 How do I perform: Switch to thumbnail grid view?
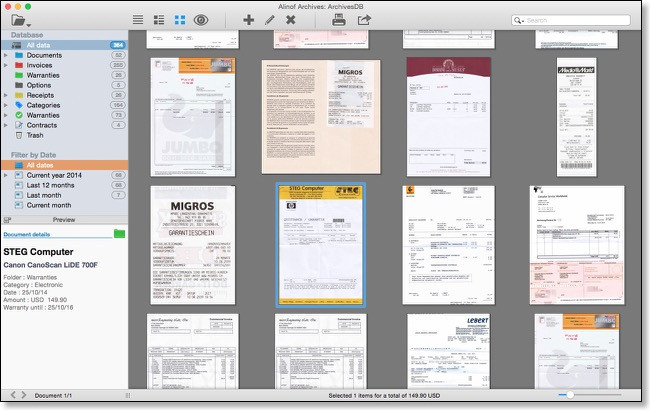pyautogui.click(x=180, y=19)
